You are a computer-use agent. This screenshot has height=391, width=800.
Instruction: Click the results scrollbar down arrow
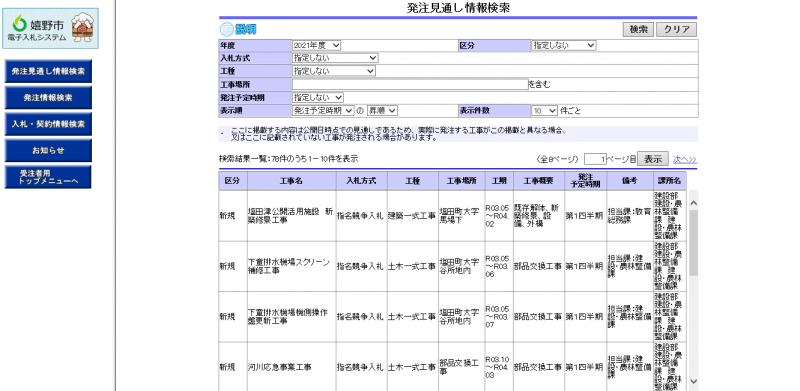[693, 381]
